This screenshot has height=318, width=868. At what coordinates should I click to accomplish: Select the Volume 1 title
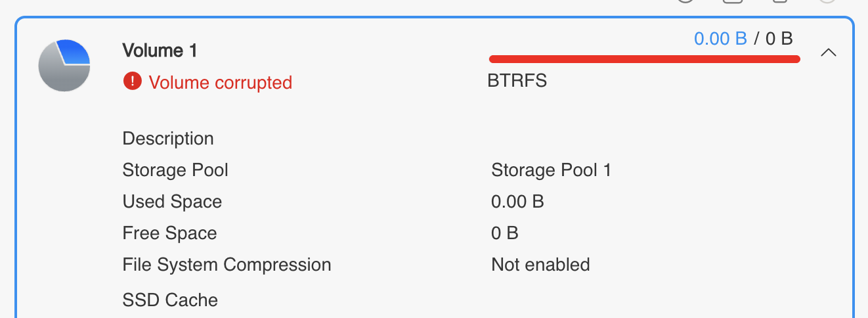pos(160,51)
